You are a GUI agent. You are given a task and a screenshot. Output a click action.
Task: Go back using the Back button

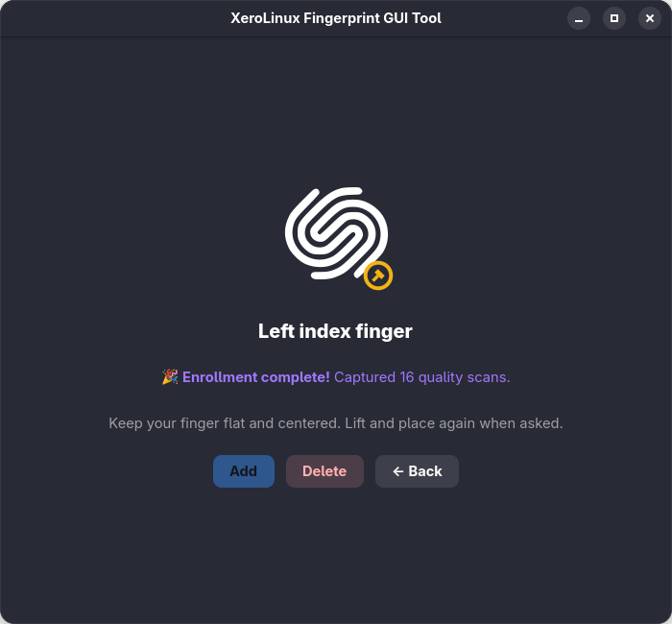coord(417,471)
